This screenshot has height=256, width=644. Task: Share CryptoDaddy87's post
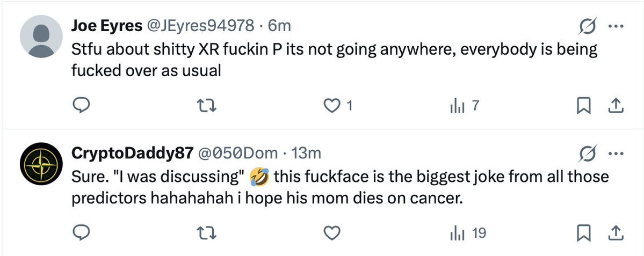point(615,233)
